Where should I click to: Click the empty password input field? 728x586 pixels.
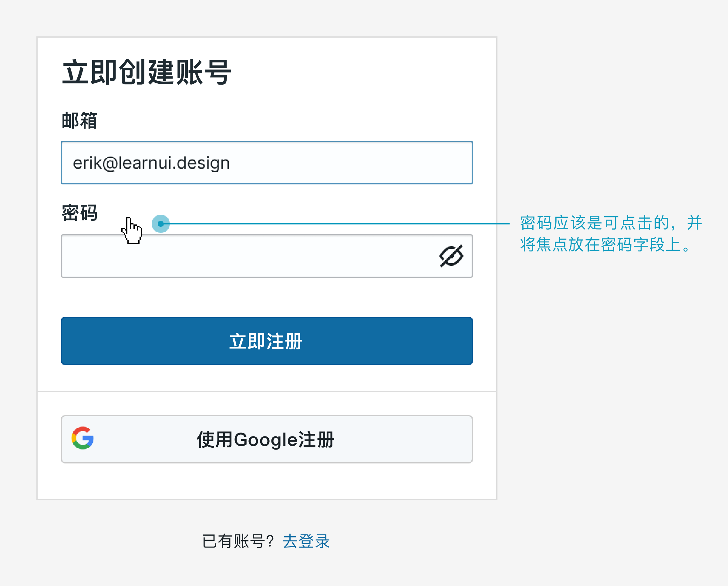(267, 256)
